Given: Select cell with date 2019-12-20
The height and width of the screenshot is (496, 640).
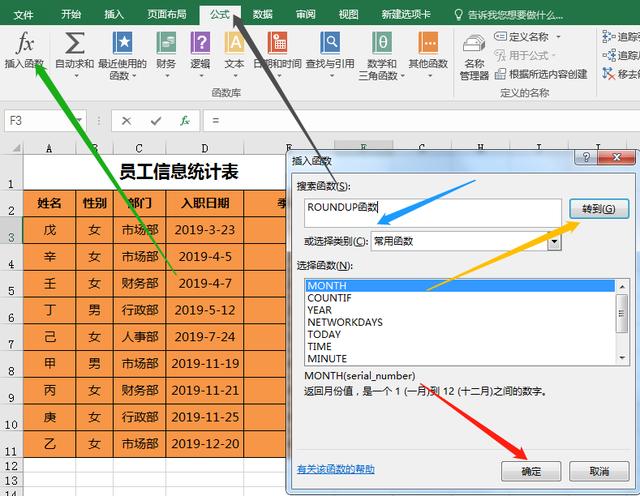Looking at the screenshot, I should (205, 444).
